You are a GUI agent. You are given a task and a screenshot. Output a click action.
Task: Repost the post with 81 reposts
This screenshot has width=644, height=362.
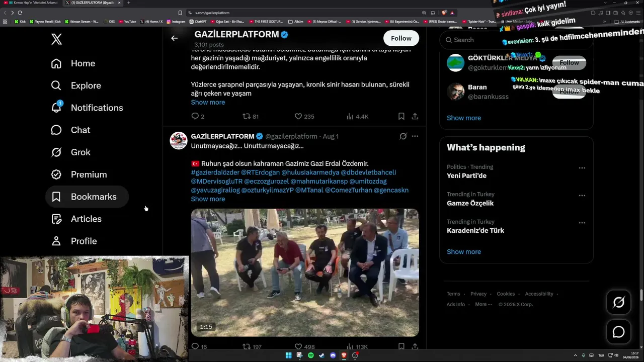(x=250, y=116)
